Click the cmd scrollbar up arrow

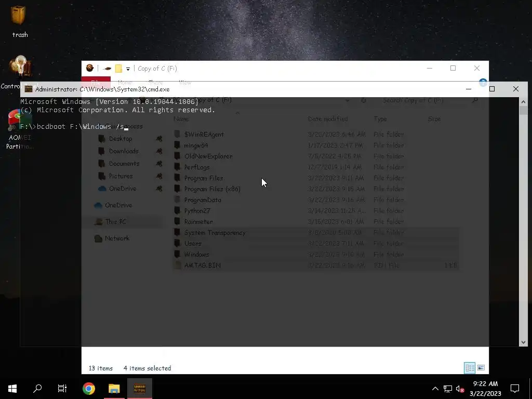click(523, 102)
